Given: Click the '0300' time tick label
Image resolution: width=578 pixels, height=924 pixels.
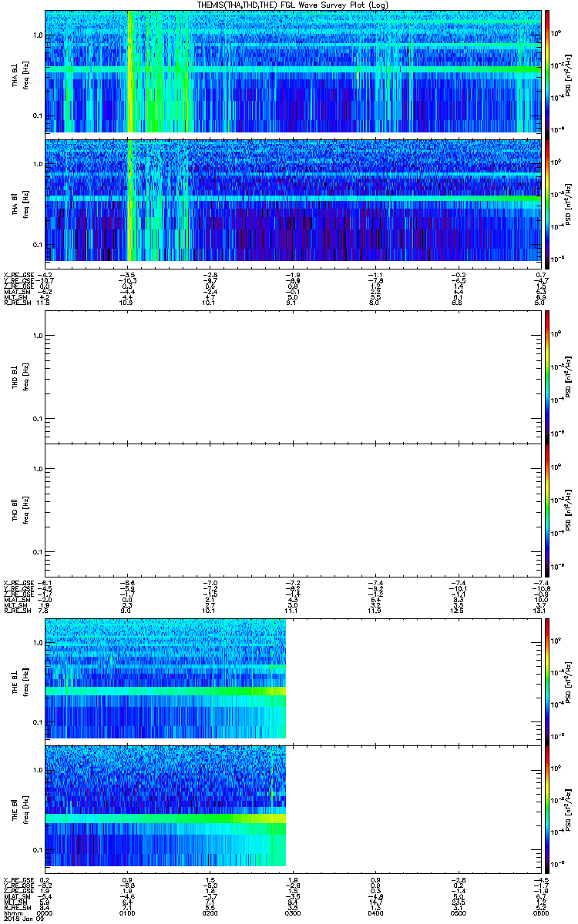Looking at the screenshot, I should pyautogui.click(x=293, y=912).
